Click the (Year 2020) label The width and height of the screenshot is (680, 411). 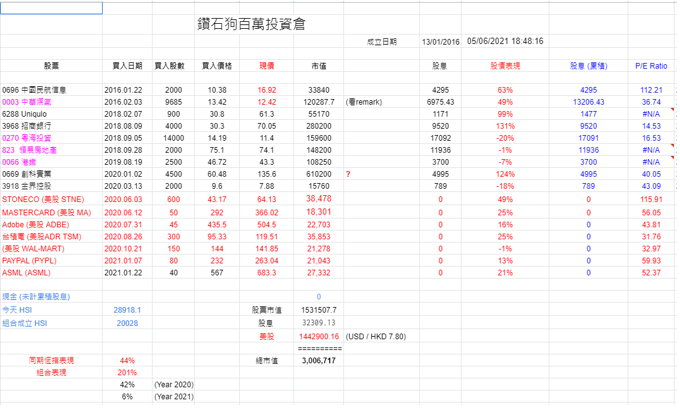[x=174, y=385]
